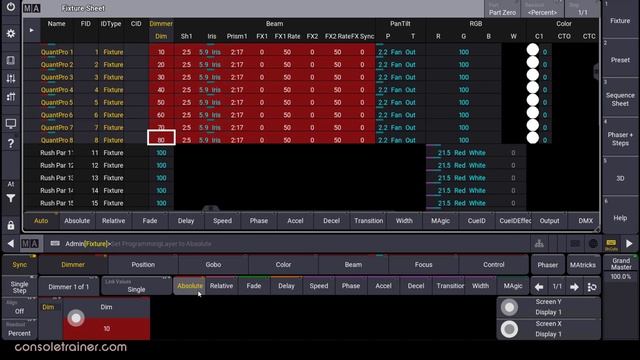Click the step loop icon beside the right arrow
Image resolution: width=640 pixels, height=360 pixels.
592,287
